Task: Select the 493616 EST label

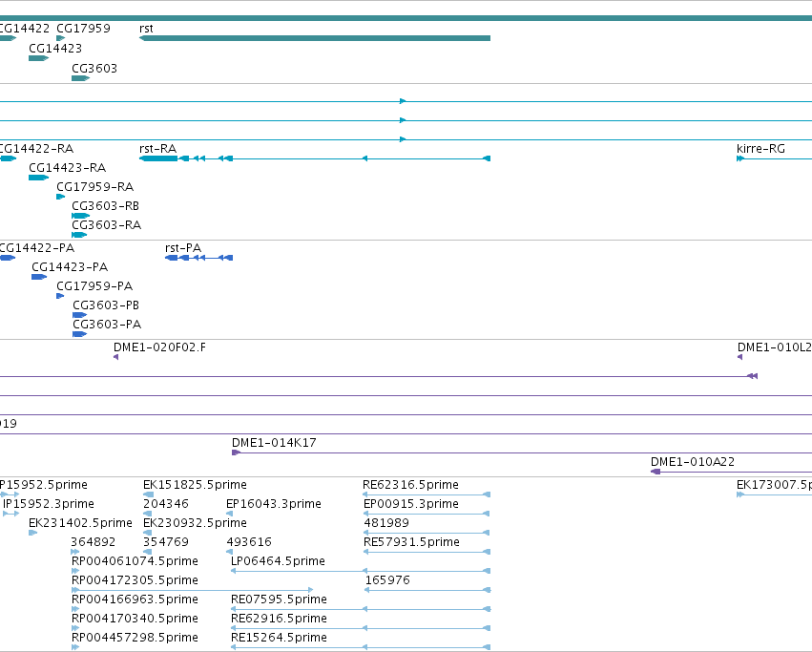Action: (x=249, y=542)
